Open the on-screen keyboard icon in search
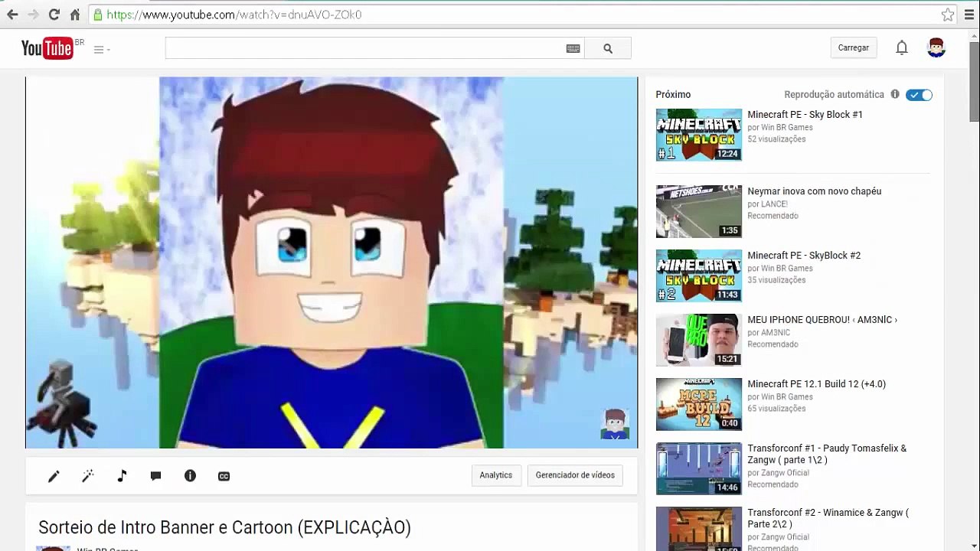 [x=573, y=48]
